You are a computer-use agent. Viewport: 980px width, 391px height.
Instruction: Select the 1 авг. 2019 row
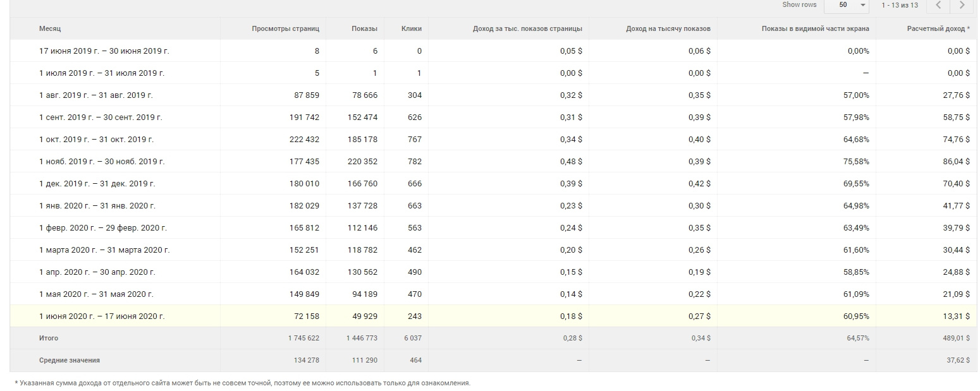point(96,95)
